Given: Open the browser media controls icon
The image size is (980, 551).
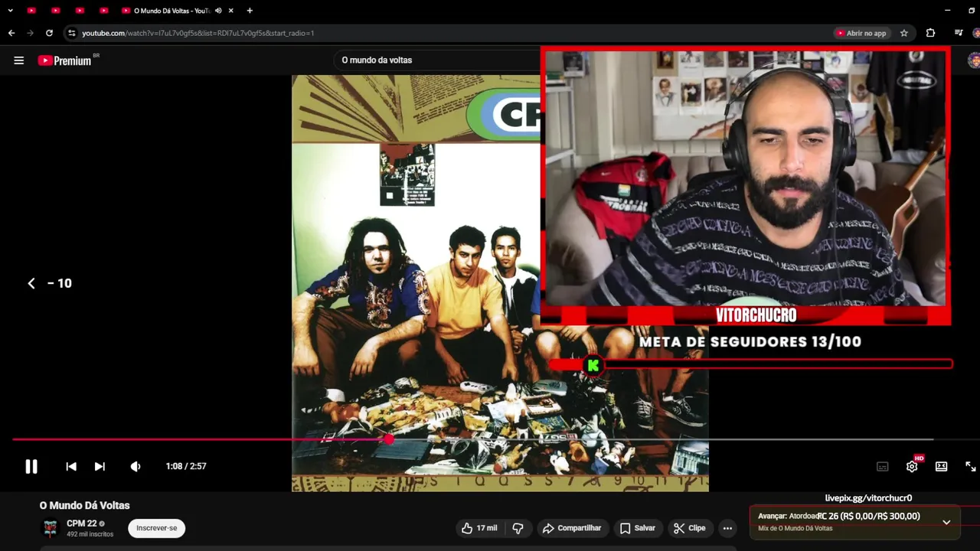Looking at the screenshot, I should point(959,33).
